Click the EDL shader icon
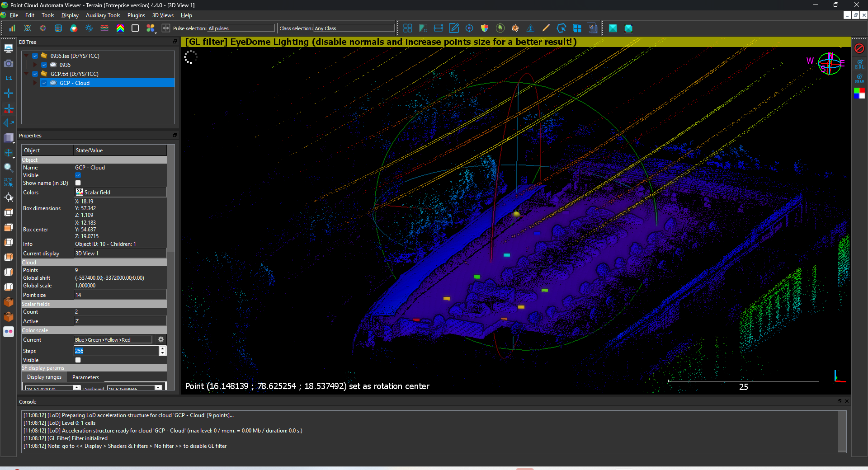This screenshot has width=868, height=470. (859, 64)
